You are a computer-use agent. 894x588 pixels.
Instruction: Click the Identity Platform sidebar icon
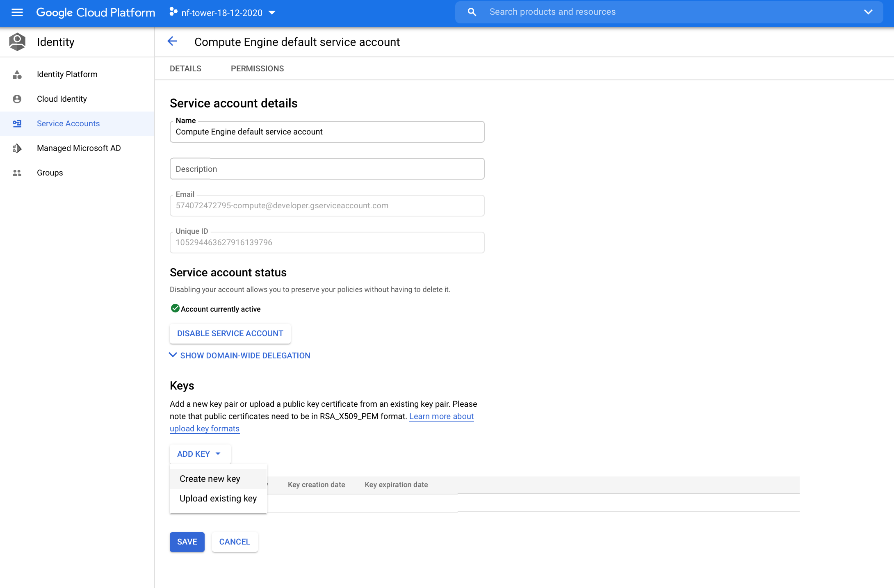click(x=17, y=74)
